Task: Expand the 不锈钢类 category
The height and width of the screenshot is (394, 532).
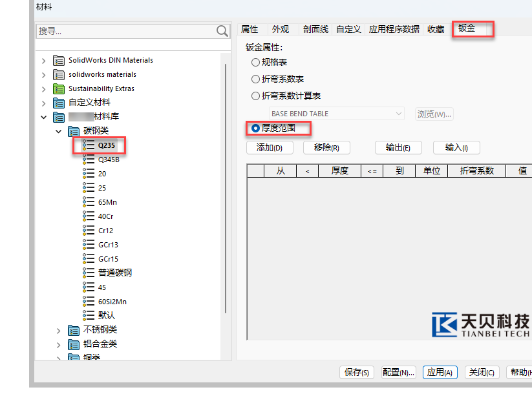Action: pyautogui.click(x=58, y=330)
